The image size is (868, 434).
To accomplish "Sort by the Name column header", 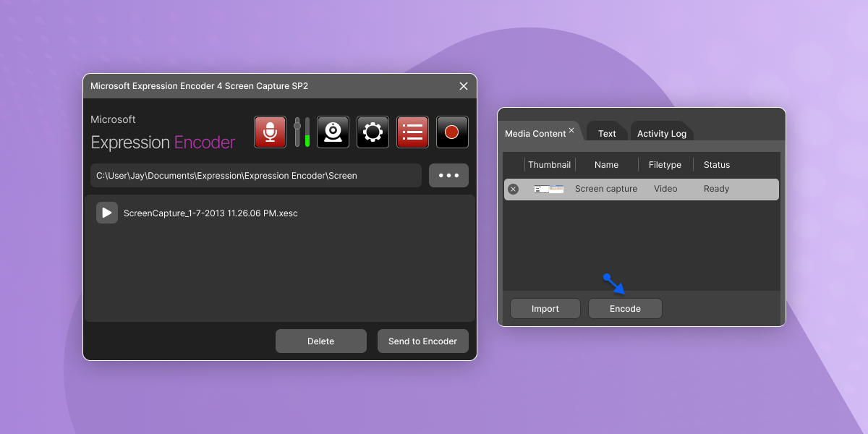I will tap(606, 165).
